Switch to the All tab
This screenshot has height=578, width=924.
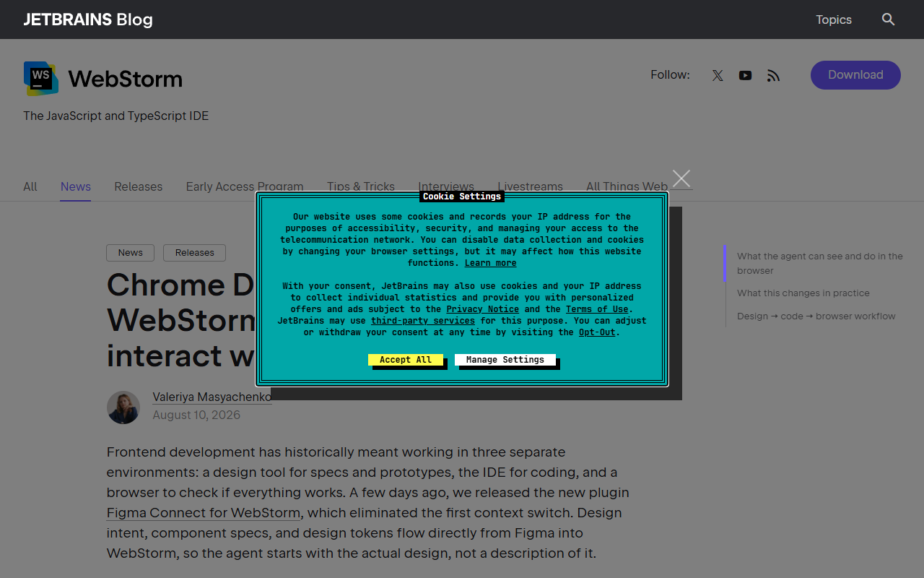point(30,186)
